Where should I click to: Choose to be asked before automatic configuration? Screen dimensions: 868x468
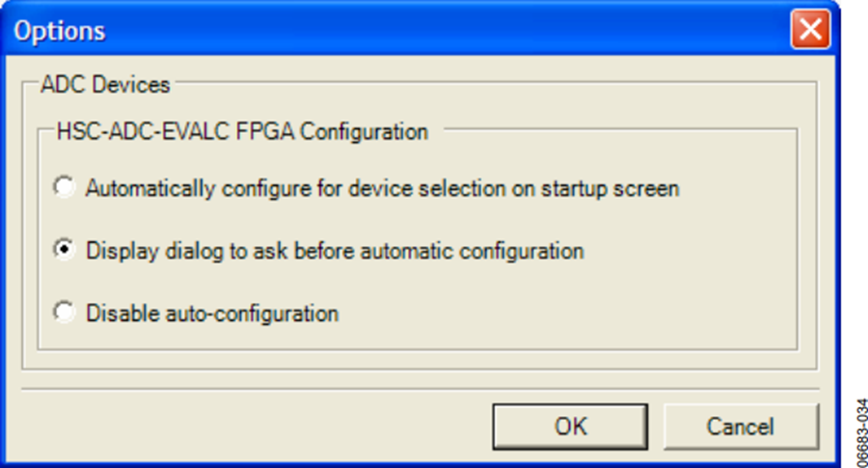point(65,249)
